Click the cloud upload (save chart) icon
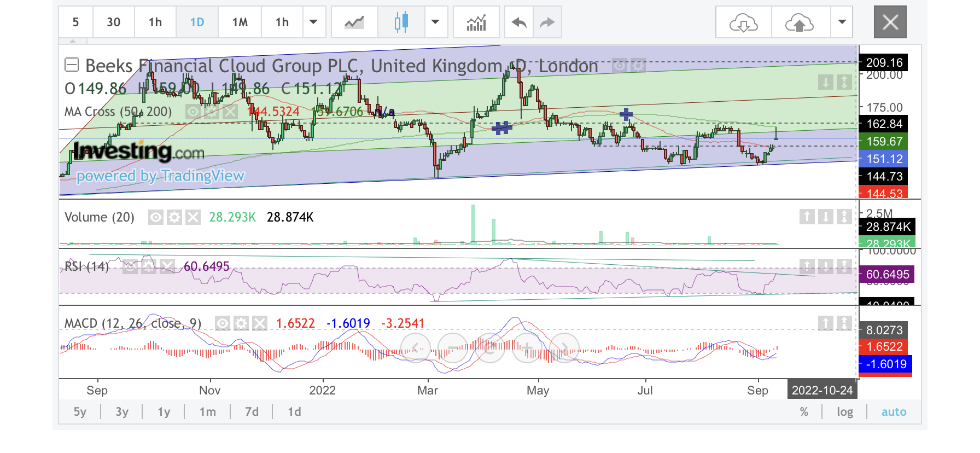 800,22
